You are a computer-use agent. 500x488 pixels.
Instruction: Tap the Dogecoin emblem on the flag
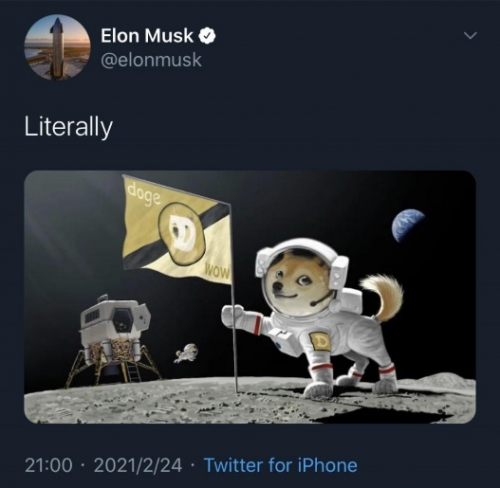pyautogui.click(x=182, y=233)
